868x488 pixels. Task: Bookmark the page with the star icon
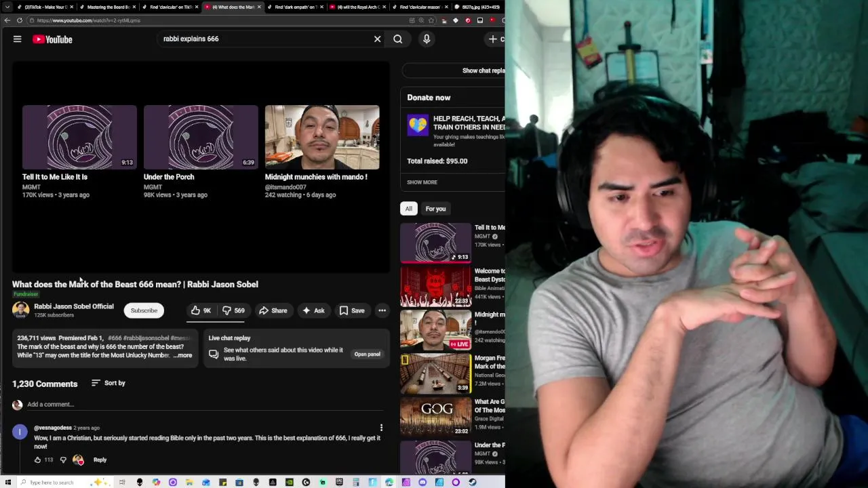(x=431, y=20)
